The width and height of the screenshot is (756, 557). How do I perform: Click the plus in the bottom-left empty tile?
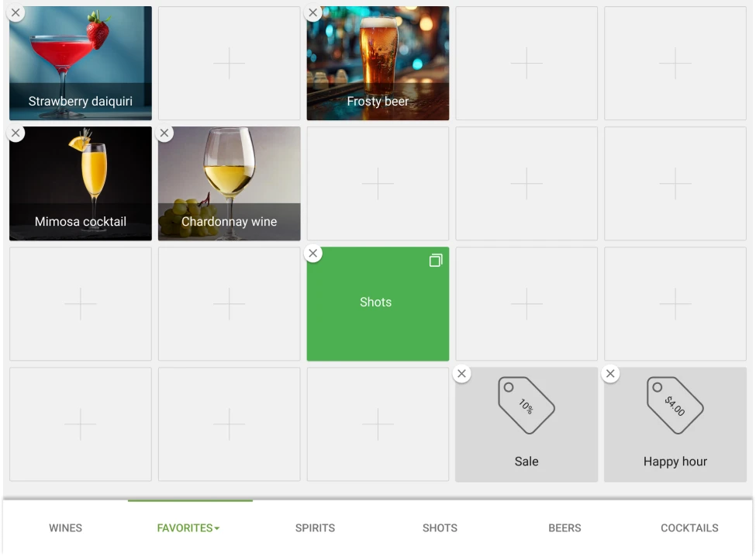pos(80,424)
